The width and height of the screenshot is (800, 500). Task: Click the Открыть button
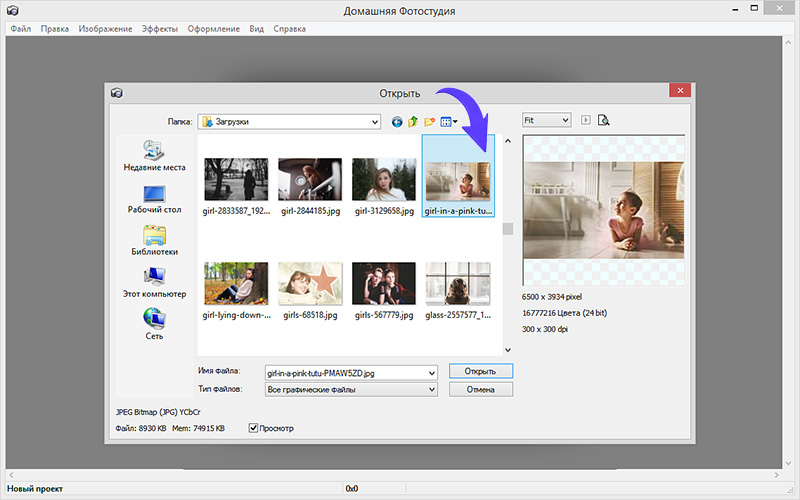(x=480, y=371)
